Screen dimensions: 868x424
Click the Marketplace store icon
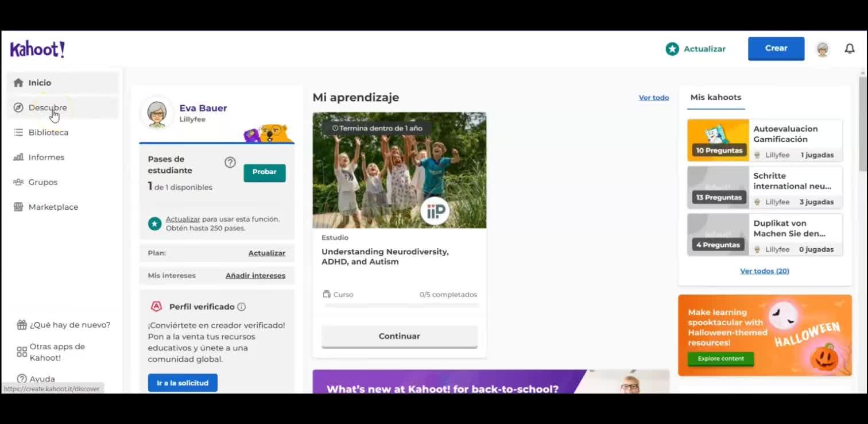(x=18, y=207)
